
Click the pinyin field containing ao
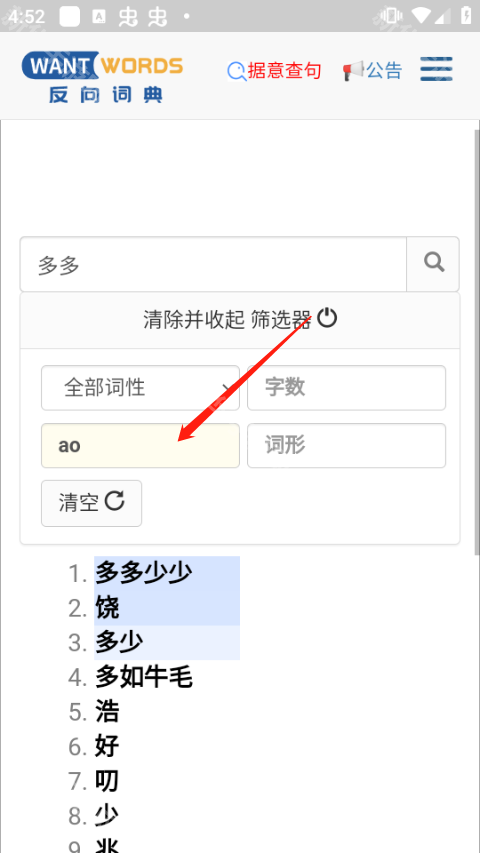140,446
